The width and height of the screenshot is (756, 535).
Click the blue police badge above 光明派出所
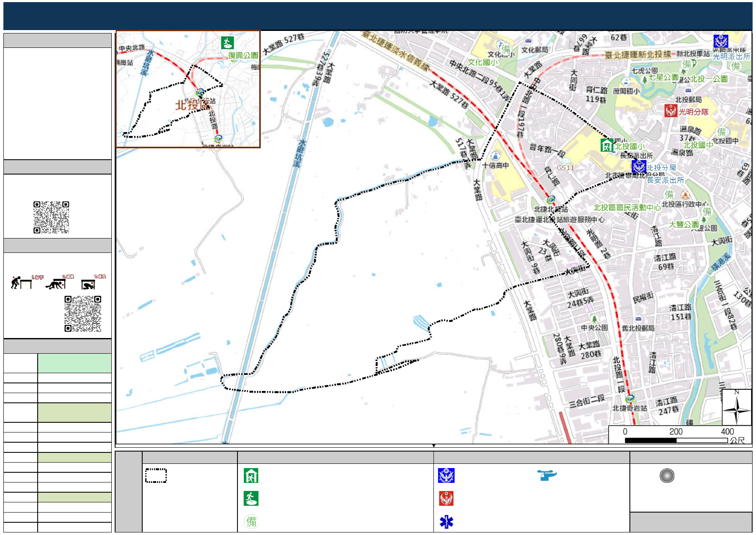click(x=720, y=42)
